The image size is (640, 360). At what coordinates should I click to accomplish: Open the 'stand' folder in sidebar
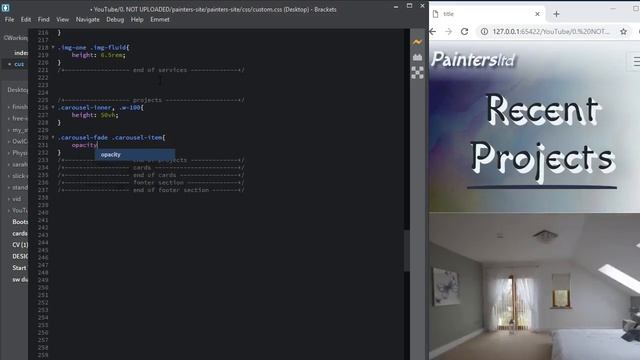20,187
